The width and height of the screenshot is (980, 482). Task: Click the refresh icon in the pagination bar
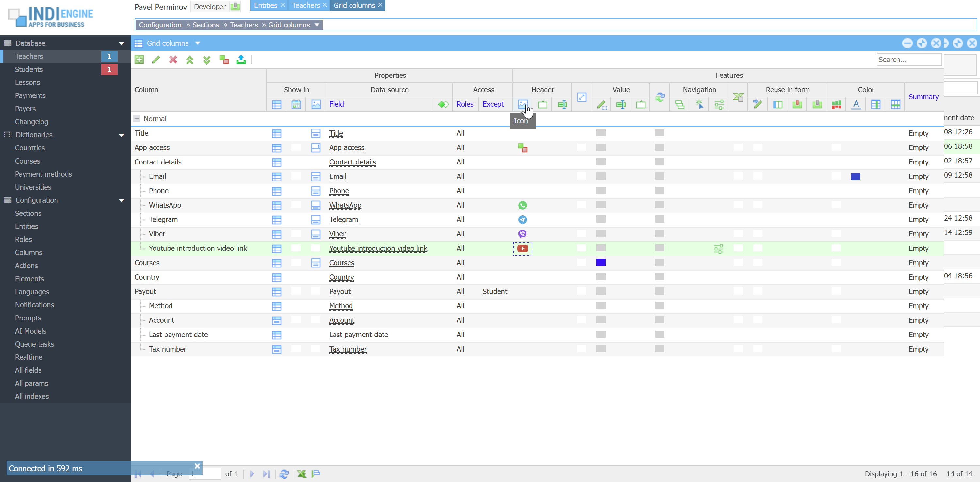click(284, 473)
